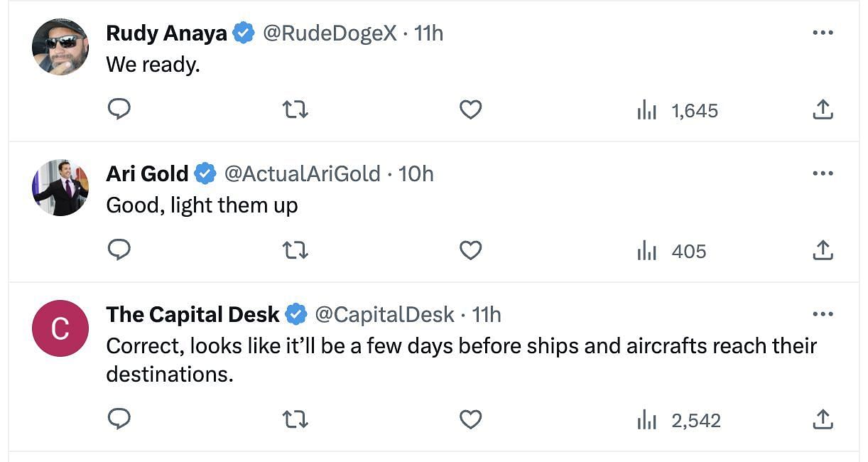This screenshot has width=868, height=462.
Task: Click The Capital Desk profile avatar
Action: click(60, 328)
